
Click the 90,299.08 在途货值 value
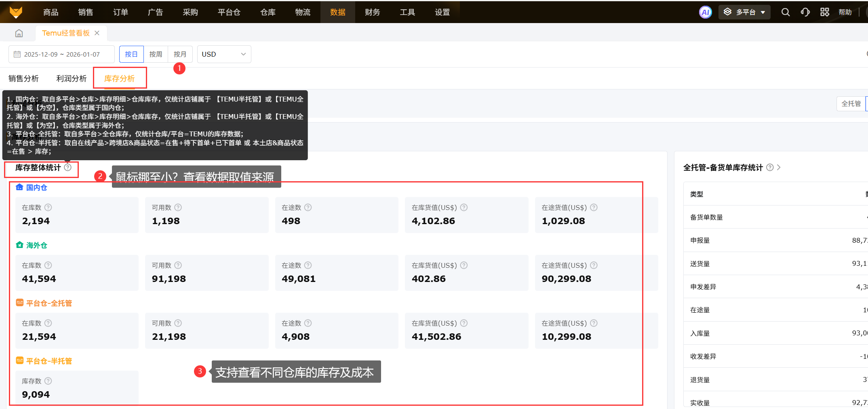tap(567, 279)
